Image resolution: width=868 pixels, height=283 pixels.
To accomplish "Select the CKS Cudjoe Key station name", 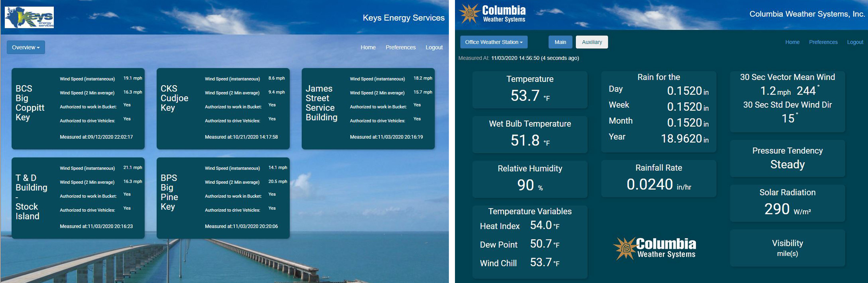I will coord(174,98).
